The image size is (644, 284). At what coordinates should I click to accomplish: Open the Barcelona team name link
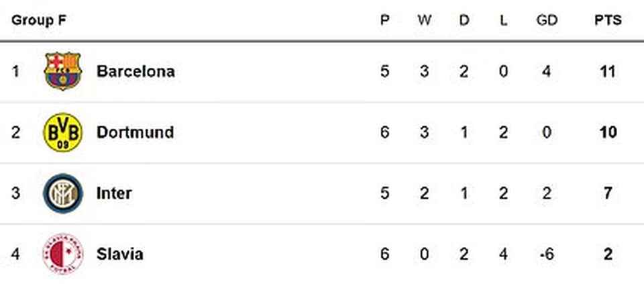136,71
